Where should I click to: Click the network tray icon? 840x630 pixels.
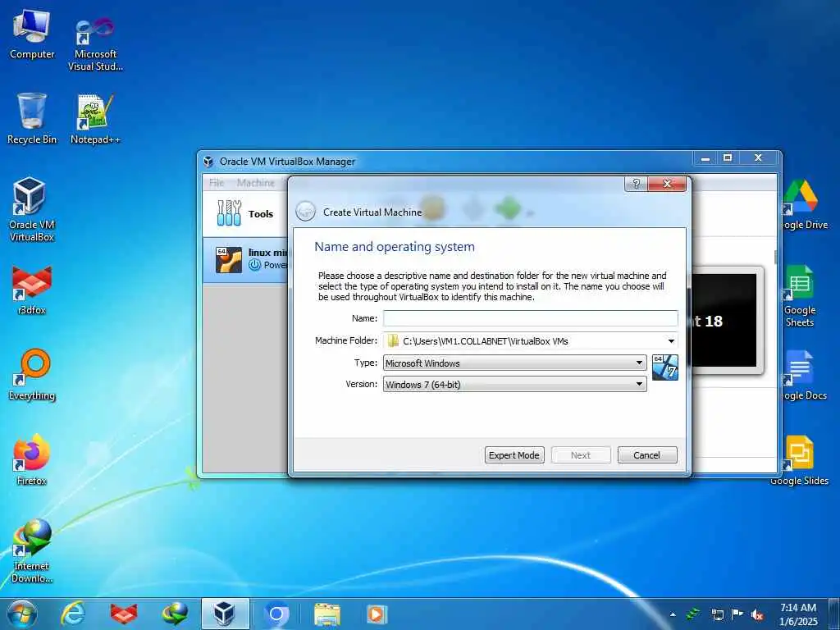[717, 614]
